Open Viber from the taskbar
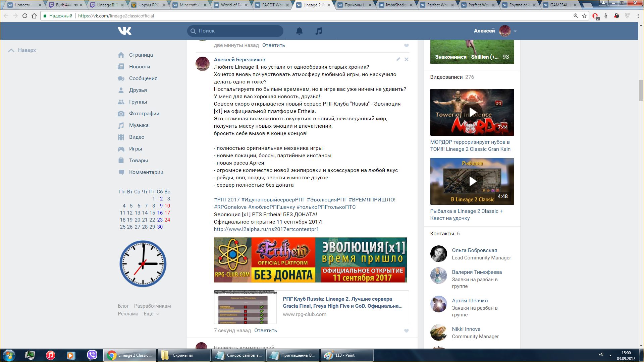Image resolution: width=644 pixels, height=362 pixels. [x=92, y=355]
